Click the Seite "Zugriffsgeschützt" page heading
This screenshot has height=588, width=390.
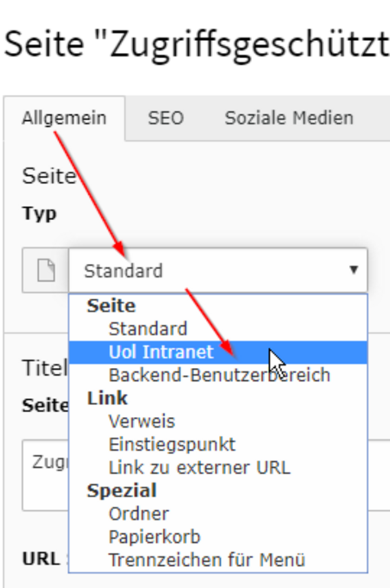tap(197, 45)
